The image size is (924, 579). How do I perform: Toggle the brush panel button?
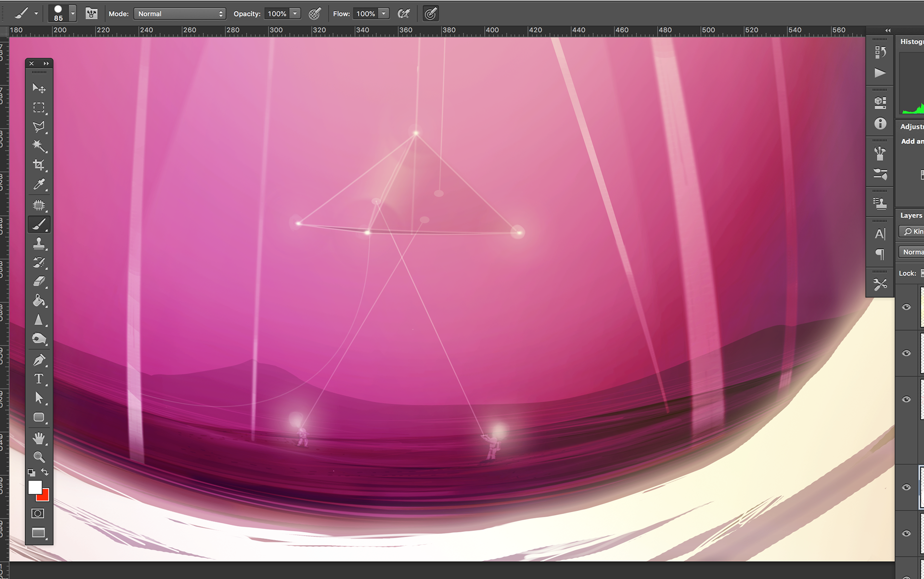point(91,13)
